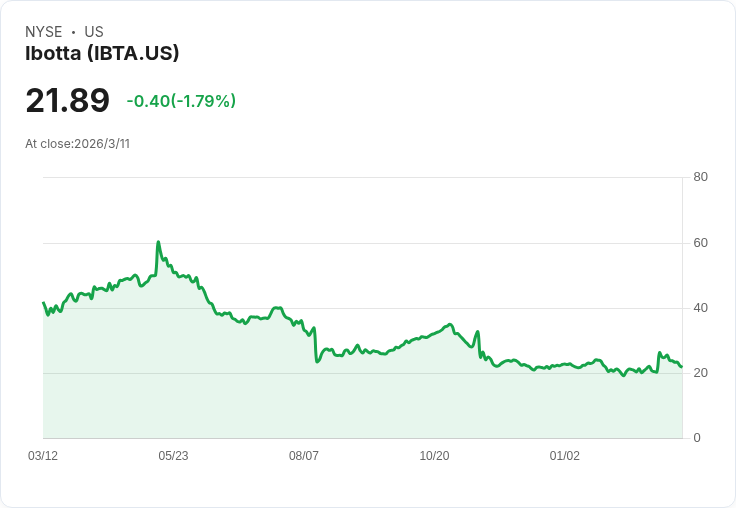Click the green -0.40(-1.79%) change value

coord(181,101)
